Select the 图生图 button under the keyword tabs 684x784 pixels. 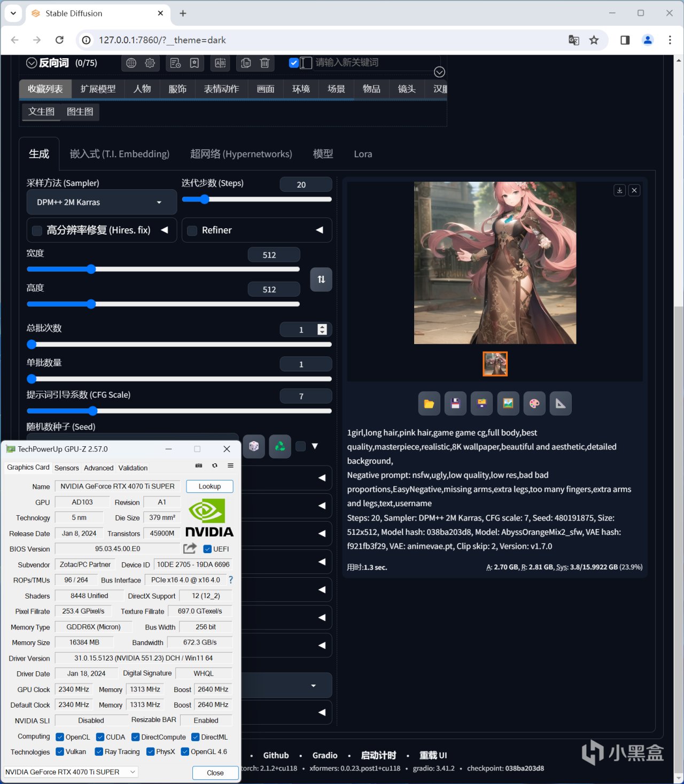(x=80, y=112)
